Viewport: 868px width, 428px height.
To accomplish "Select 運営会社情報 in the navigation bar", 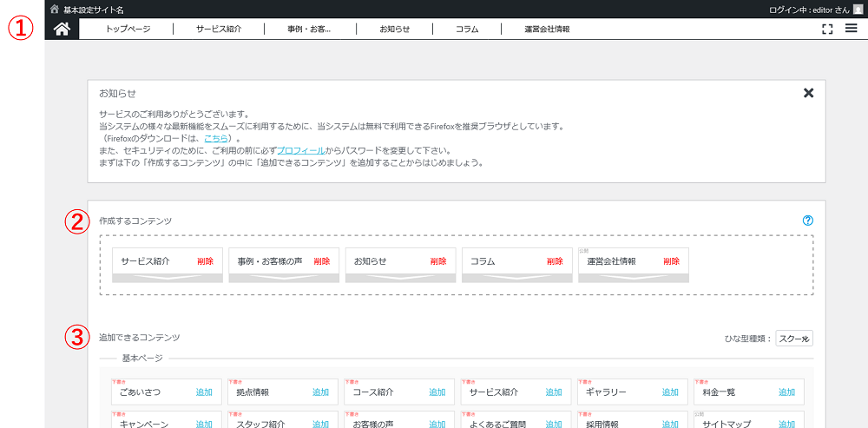I will pos(547,29).
